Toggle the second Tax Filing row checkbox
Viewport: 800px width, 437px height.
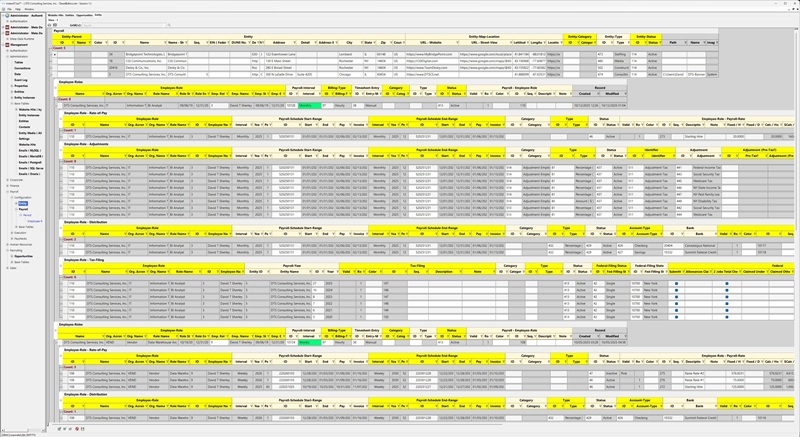pyautogui.click(x=676, y=291)
